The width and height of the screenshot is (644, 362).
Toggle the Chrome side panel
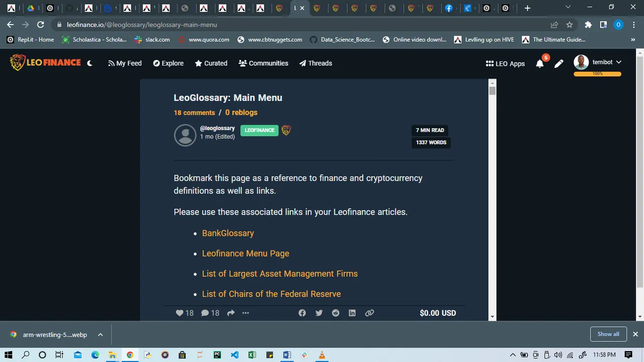pyautogui.click(x=603, y=25)
